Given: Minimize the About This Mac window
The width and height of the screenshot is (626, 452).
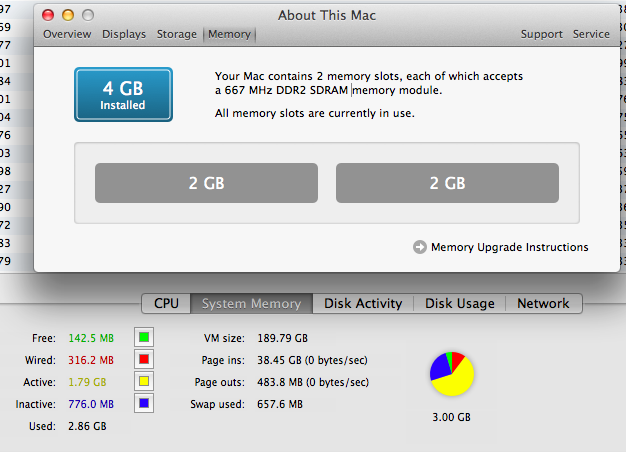Looking at the screenshot, I should [68, 15].
